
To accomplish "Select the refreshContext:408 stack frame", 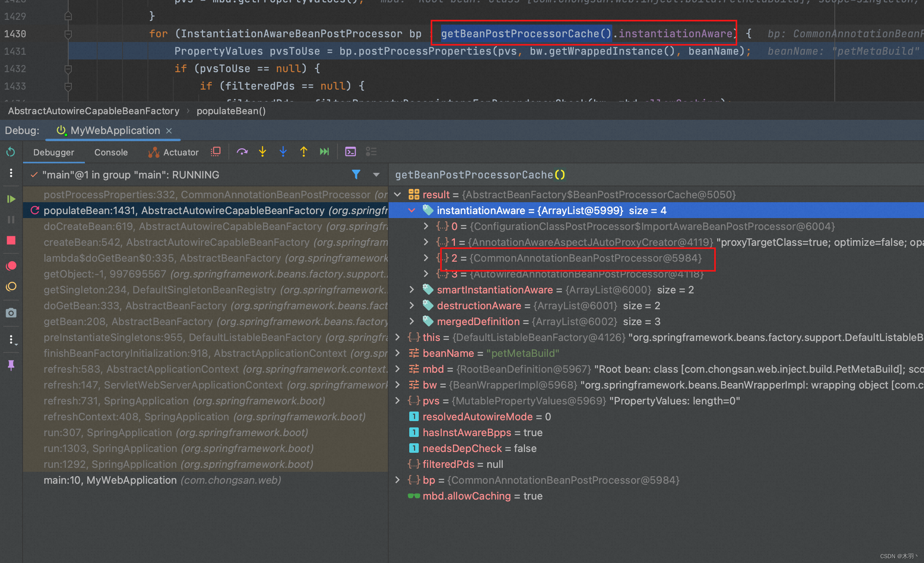I will [x=205, y=417].
